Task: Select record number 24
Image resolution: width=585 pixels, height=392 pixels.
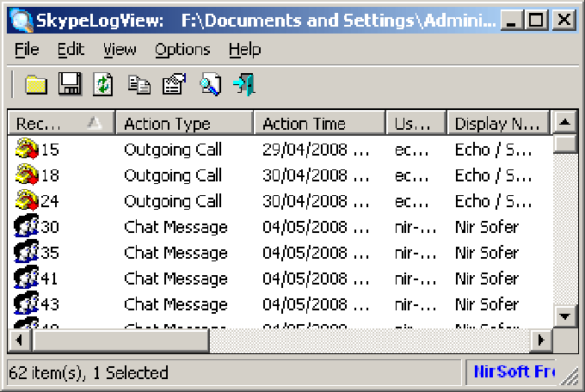Action: click(50, 201)
